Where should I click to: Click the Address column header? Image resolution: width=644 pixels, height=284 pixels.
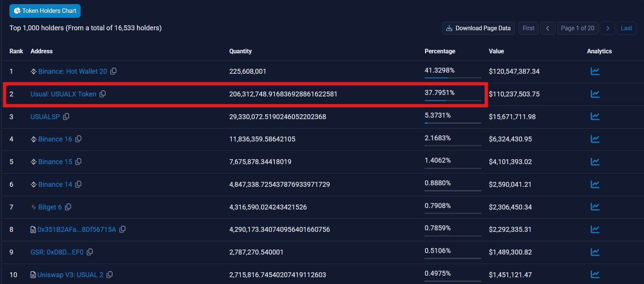[x=42, y=51]
